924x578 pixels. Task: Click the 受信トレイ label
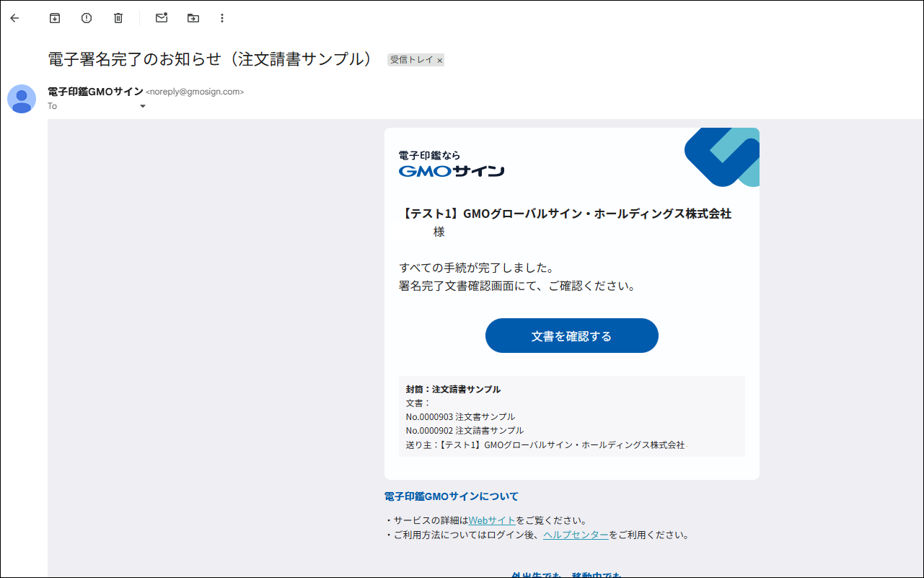coord(411,60)
